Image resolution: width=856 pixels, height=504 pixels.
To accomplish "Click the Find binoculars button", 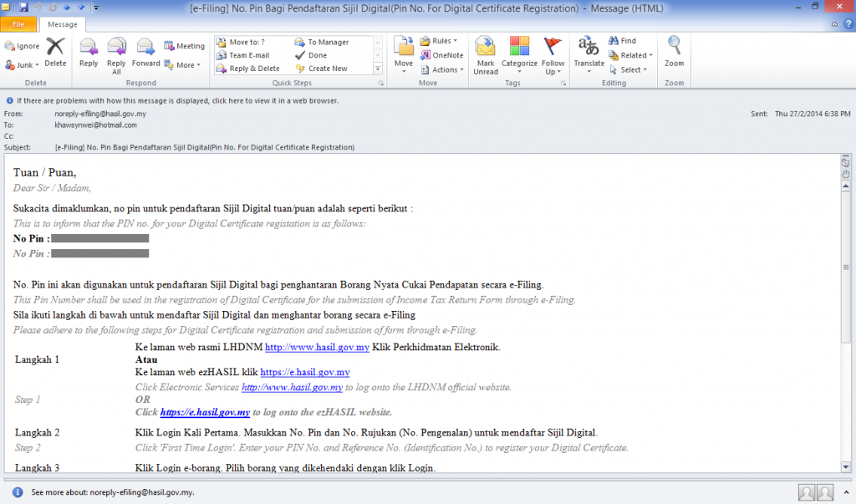I will tap(622, 40).
